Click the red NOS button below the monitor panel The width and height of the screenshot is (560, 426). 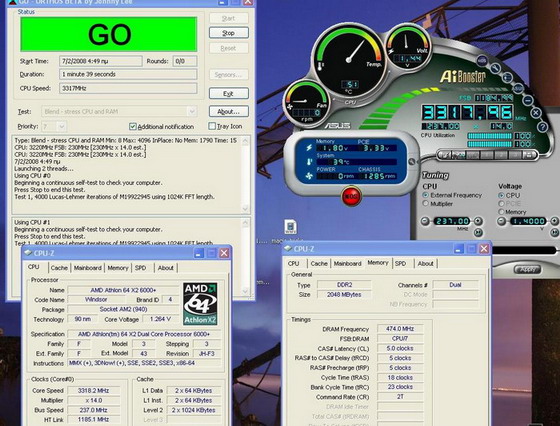click(x=351, y=196)
